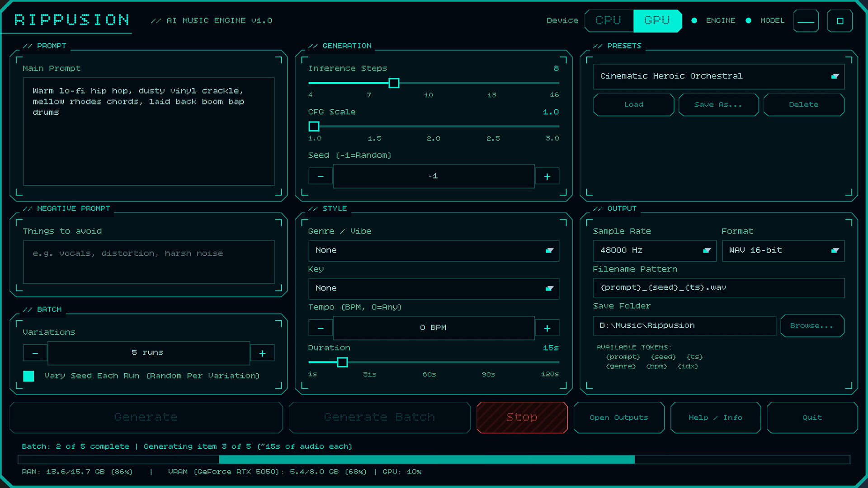
Task: Maximize the Rippusion window
Action: (840, 21)
